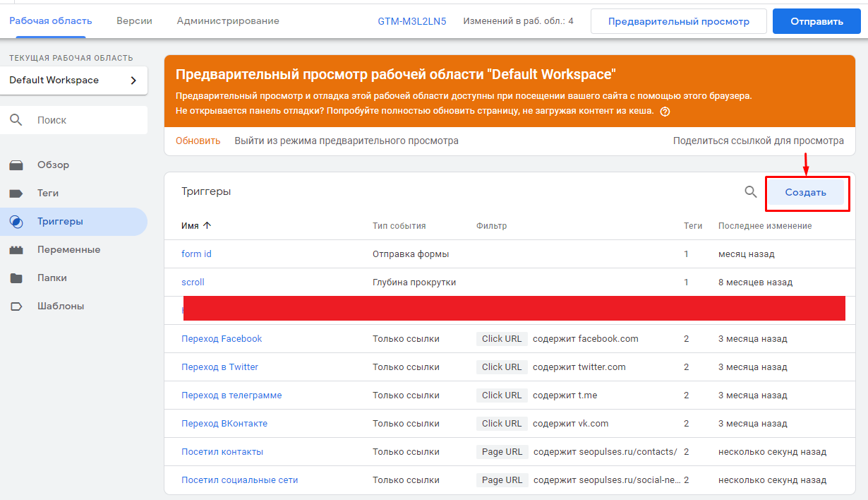Viewport: 868px width, 500px height.
Task: Click the magnifier icon in Triggers table header
Action: (751, 191)
